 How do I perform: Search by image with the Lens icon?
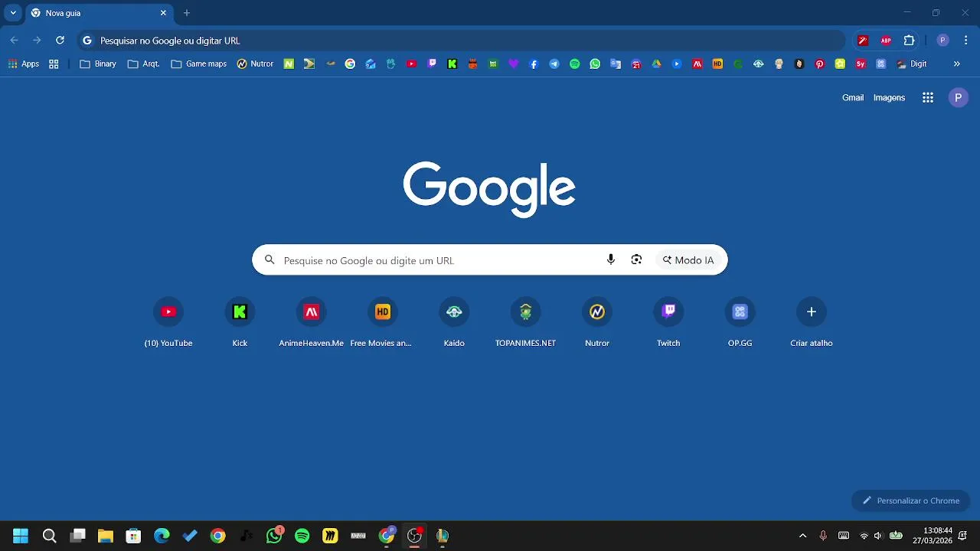pyautogui.click(x=636, y=260)
